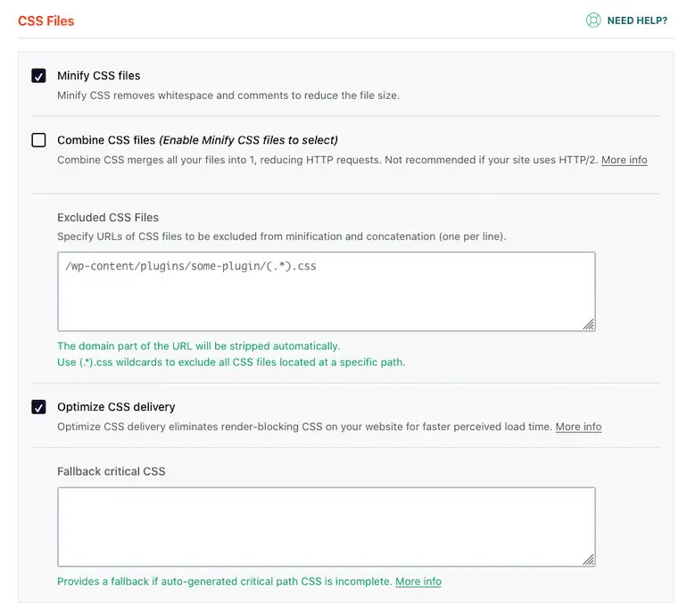Focus the Excluded CSS Files textarea
This screenshot has width=687, height=616.
(x=327, y=292)
